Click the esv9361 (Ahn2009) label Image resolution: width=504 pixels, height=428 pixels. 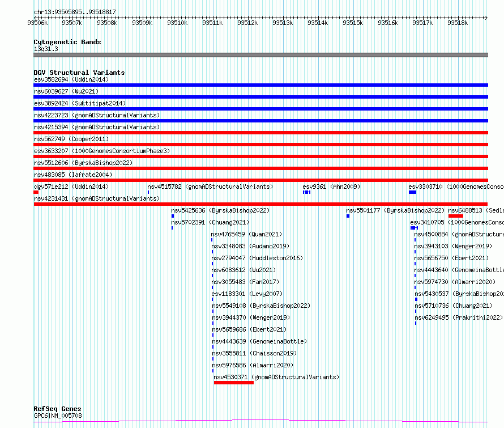pos(331,187)
